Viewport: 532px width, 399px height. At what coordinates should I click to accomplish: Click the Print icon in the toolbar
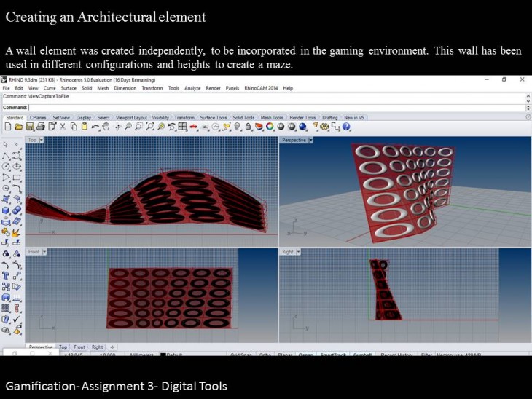41,127
